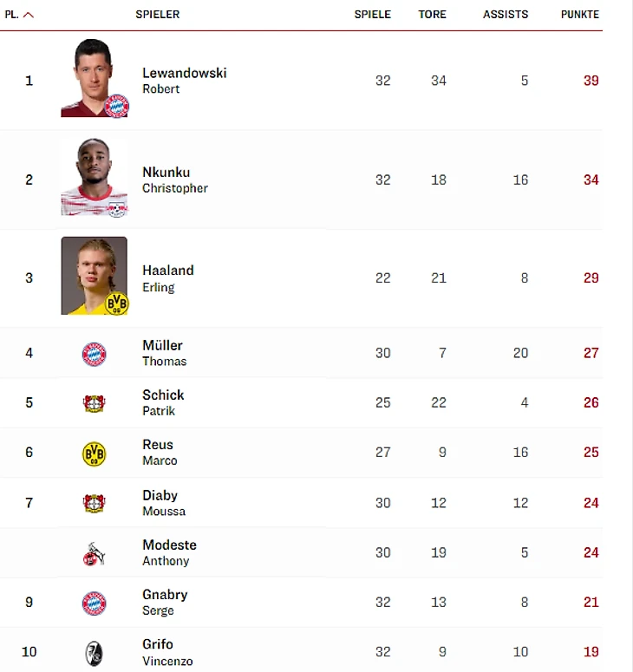Image resolution: width=633 pixels, height=672 pixels.
Task: Sort by PUNKTE column header
Action: [x=579, y=15]
